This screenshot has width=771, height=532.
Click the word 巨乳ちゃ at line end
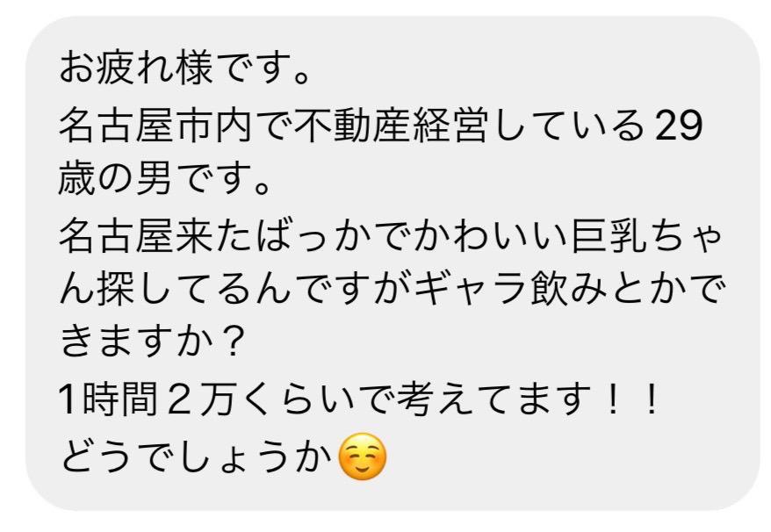[x=648, y=236]
